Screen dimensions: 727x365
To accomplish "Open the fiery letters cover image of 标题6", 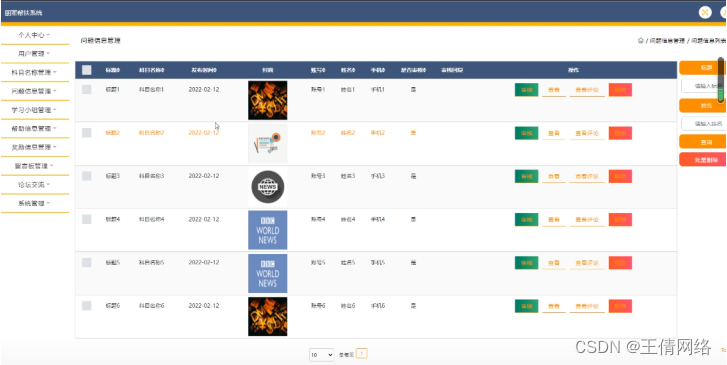I will (x=268, y=316).
